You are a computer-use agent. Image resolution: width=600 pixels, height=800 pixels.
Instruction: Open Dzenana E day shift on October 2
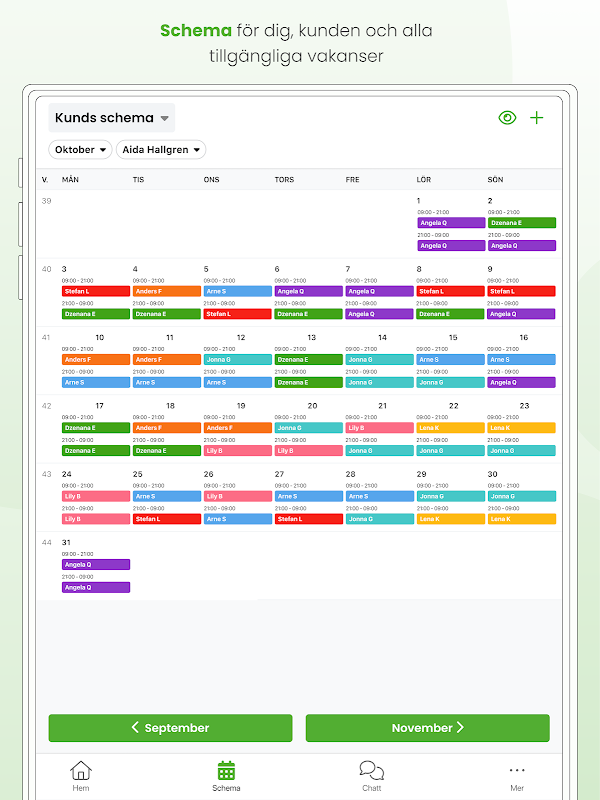coord(521,223)
